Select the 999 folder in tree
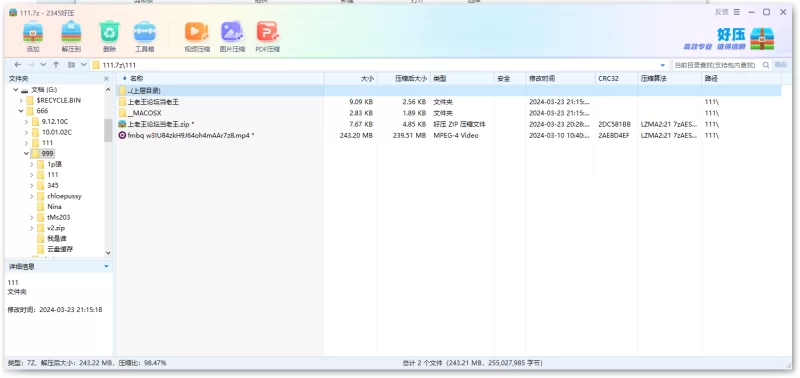Viewport: 800px width, 378px height. (x=48, y=154)
